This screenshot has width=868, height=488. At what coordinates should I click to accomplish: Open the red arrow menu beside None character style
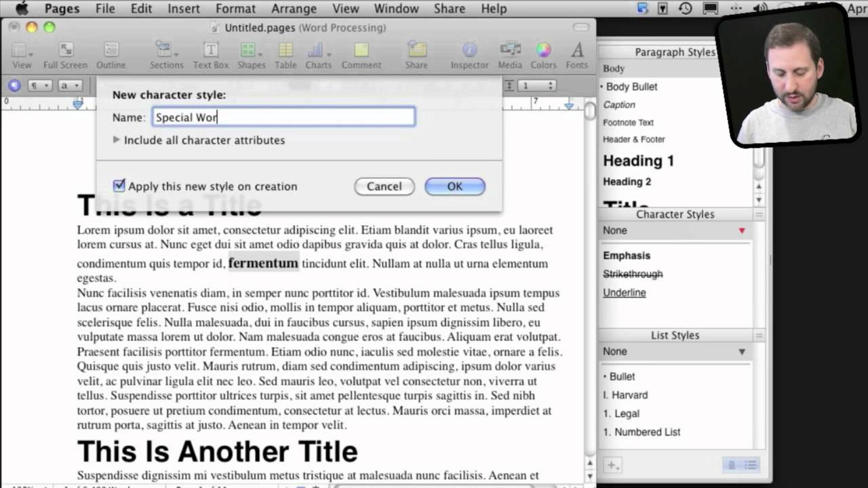(741, 230)
